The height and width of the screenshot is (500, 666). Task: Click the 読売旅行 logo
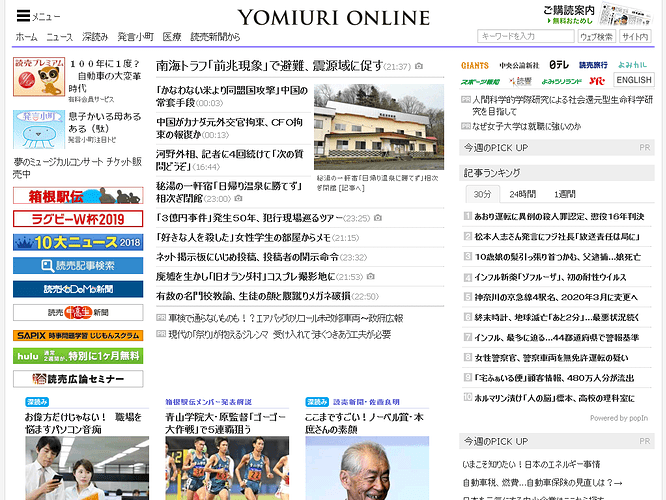point(593,65)
